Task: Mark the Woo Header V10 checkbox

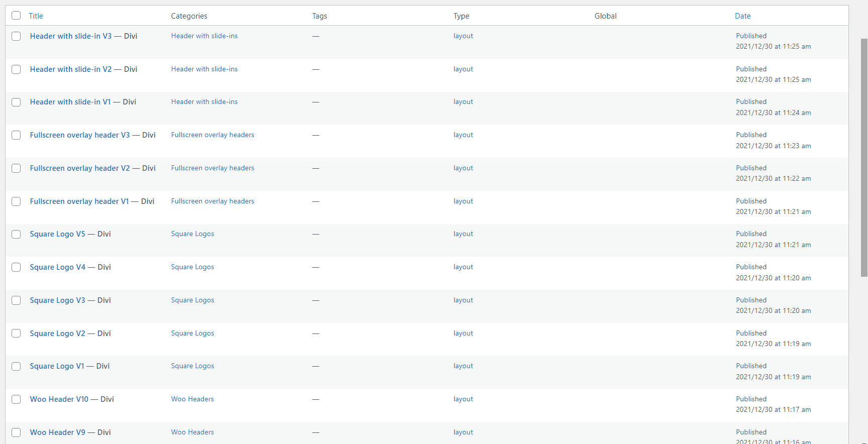Action: tap(16, 399)
